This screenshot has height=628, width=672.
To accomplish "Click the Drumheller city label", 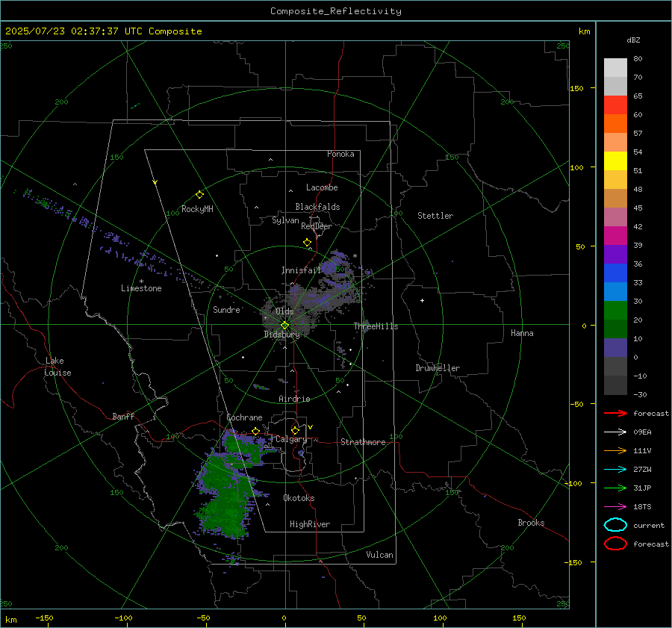I will [x=438, y=368].
